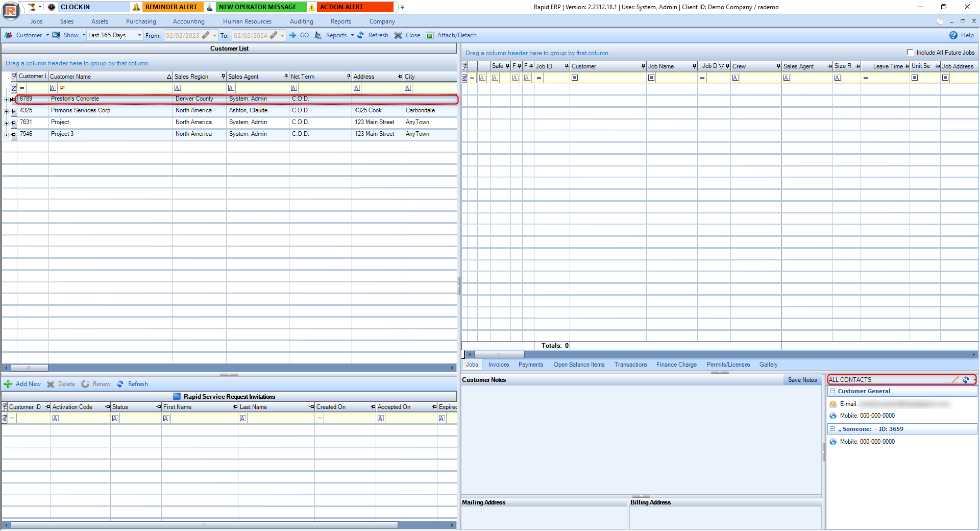
Task: Open the From date picker dropdown arrow
Action: (214, 35)
